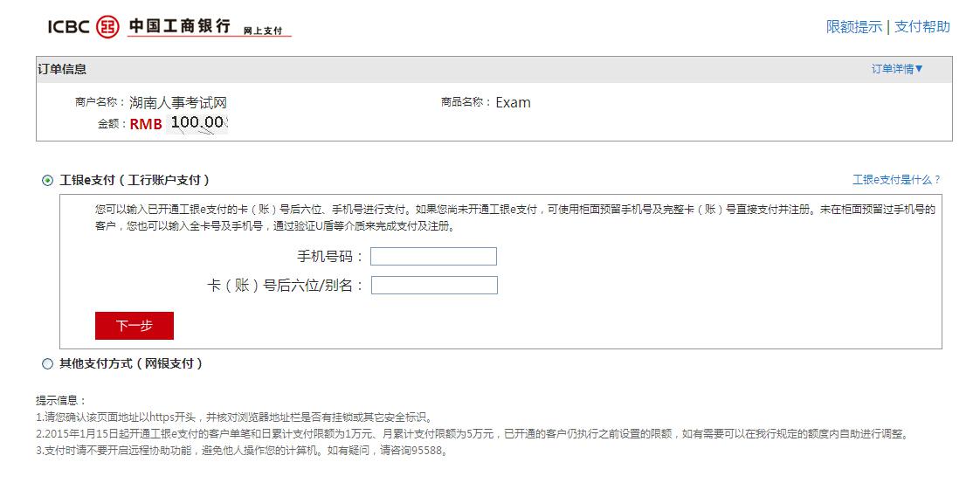This screenshot has height=483, width=980.
Task: Click the 订单信息 header text
Action: tap(62, 69)
